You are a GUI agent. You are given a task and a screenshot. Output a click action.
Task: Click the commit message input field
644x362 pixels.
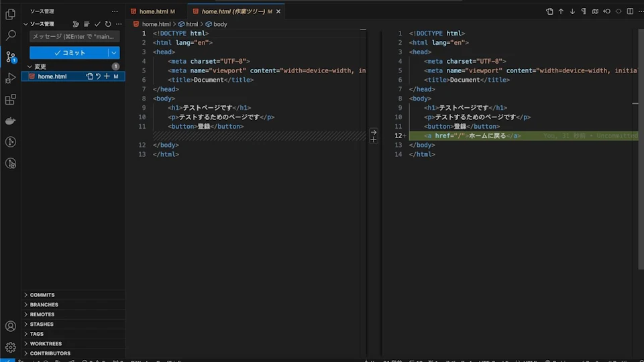tap(74, 36)
